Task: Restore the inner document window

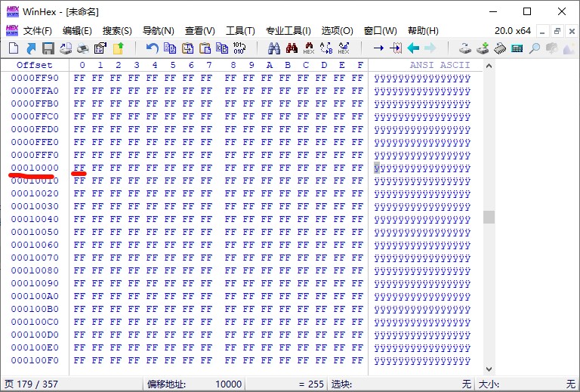Action: (557, 32)
